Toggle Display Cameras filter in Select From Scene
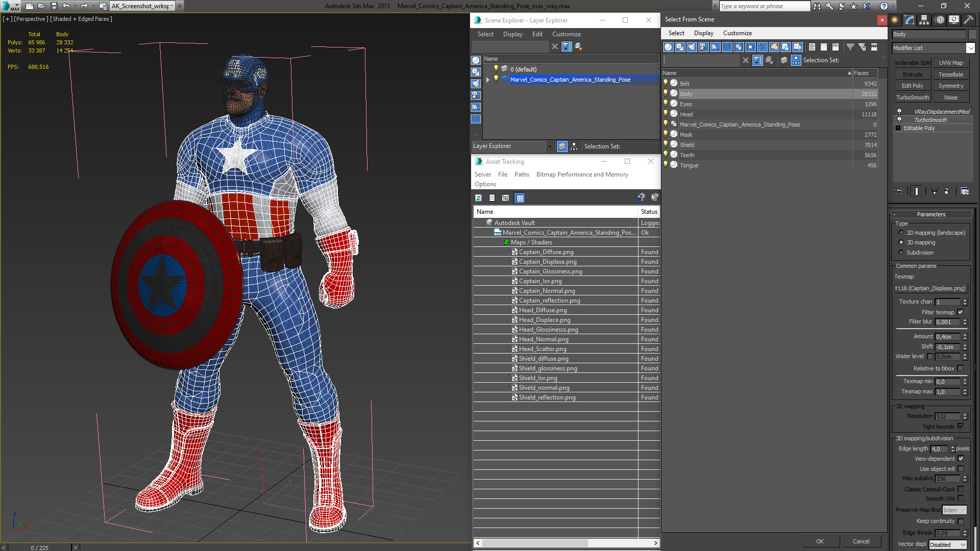Image resolution: width=980 pixels, height=551 pixels. coord(703,47)
